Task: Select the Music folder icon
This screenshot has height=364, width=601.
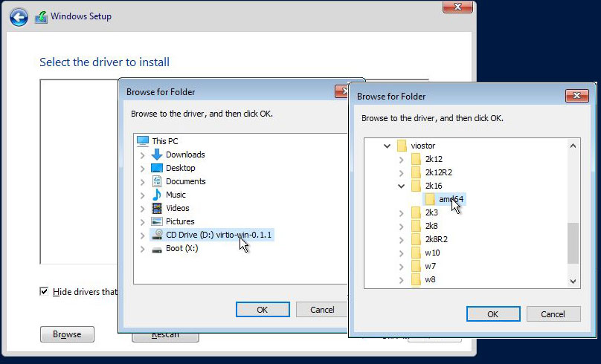Action: 157,195
